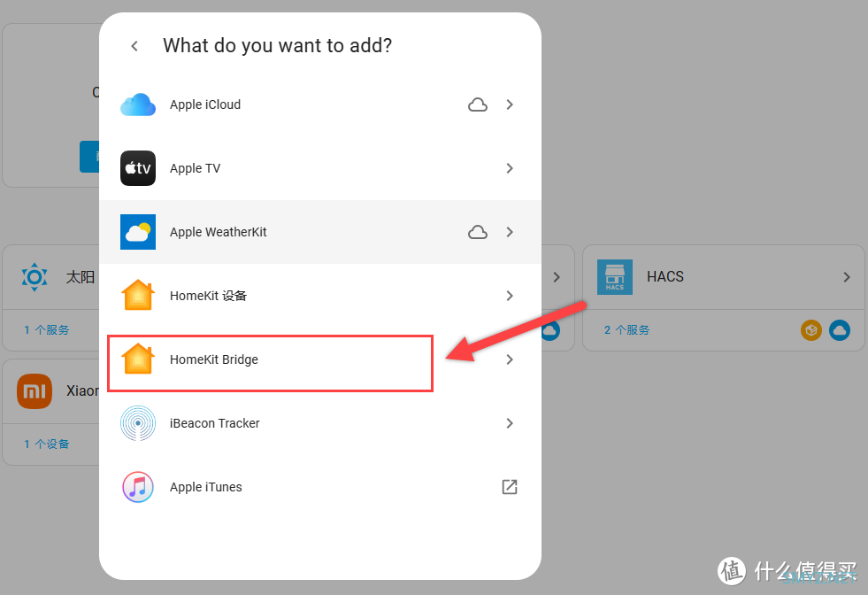The image size is (868, 595).
Task: Select iBeacon Tracker integration
Action: (320, 423)
